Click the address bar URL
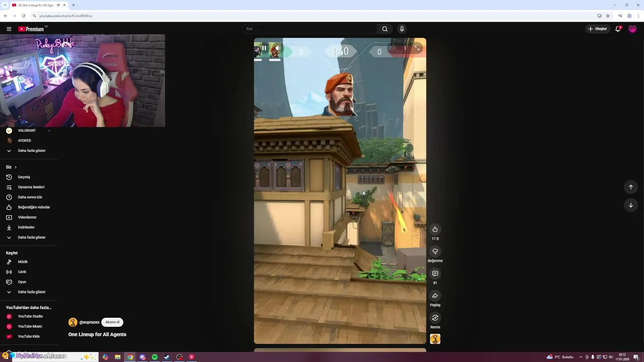644x362 pixels. pyautogui.click(x=65, y=16)
